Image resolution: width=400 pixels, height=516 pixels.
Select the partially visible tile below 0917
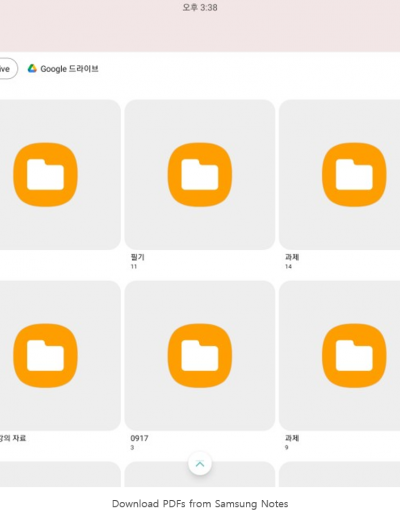tap(200, 474)
